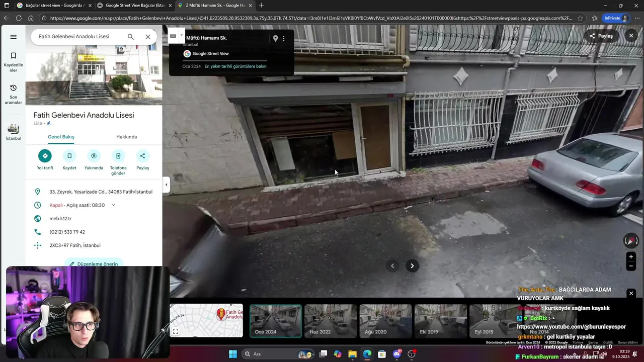Screen dimensions: 644x362
Task: Select the Oca 2024 imagery thumbnail
Action: [276, 320]
